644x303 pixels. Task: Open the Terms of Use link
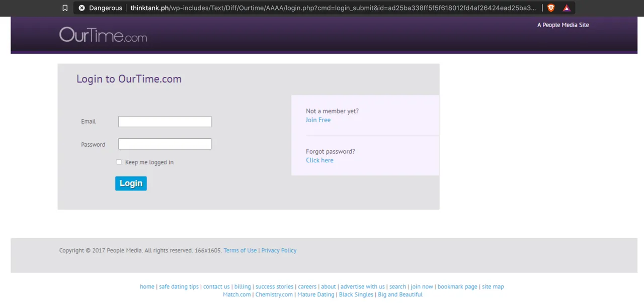pos(240,250)
